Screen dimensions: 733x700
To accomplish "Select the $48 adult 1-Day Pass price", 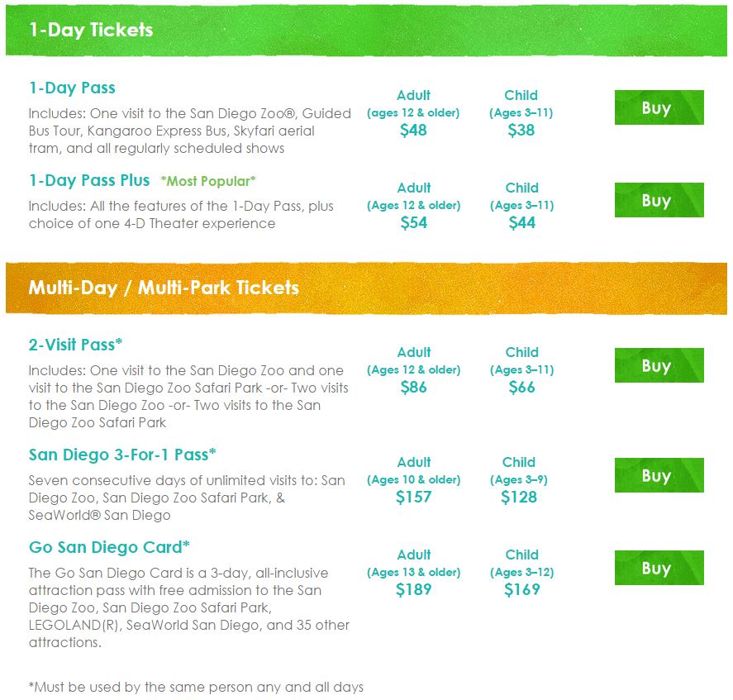I will (x=413, y=130).
